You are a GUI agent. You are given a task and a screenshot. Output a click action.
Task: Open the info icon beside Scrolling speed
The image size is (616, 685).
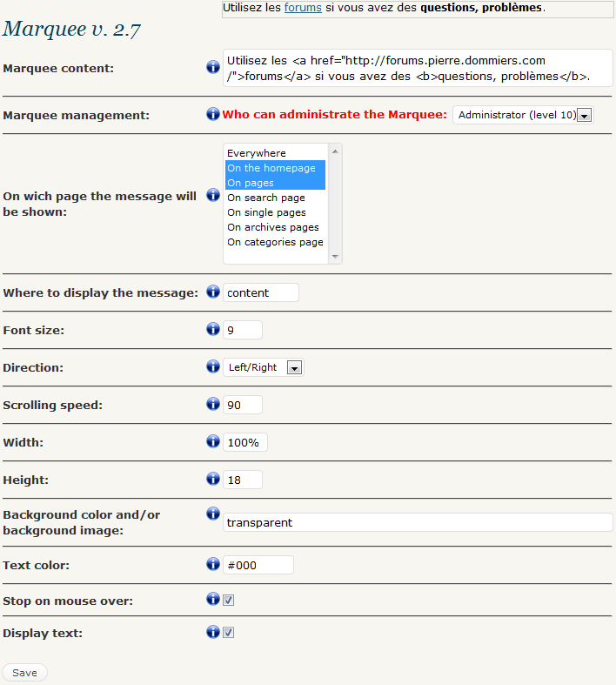pos(213,404)
